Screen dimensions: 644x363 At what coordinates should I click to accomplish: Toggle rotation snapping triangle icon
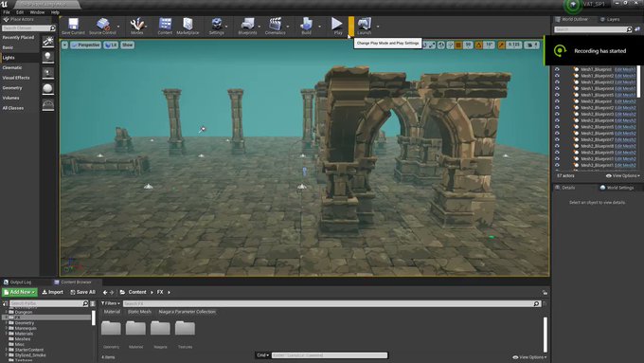(478, 45)
